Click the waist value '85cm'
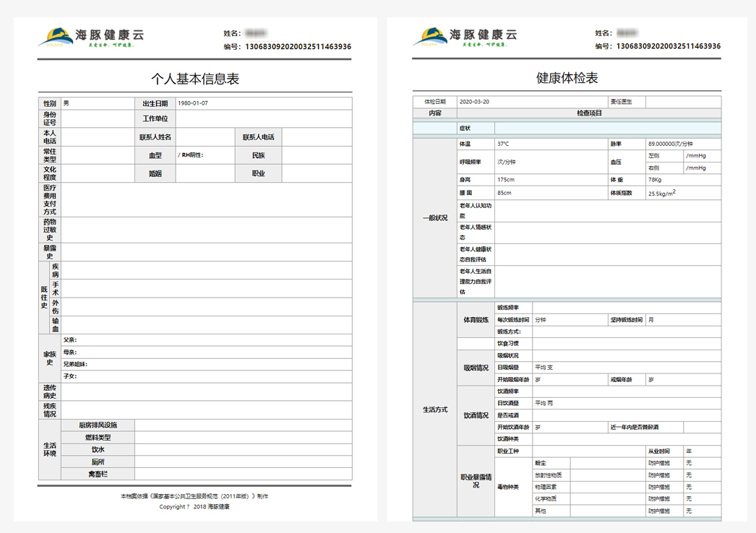Image resolution: width=756 pixels, height=533 pixels. tap(504, 193)
